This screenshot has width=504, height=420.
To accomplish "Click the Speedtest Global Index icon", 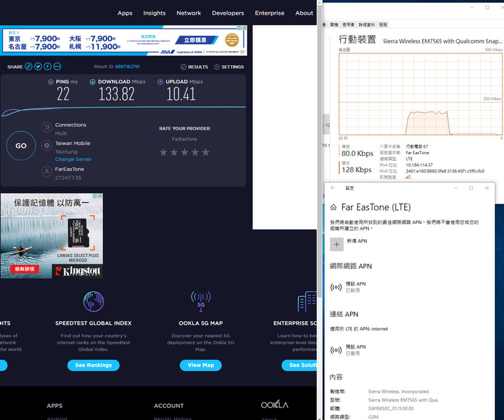I will [94, 302].
